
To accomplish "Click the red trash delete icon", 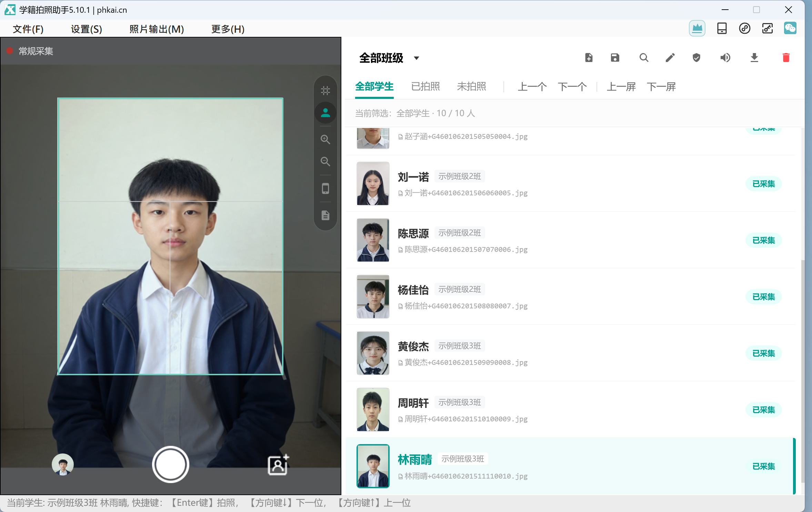I will coord(786,58).
